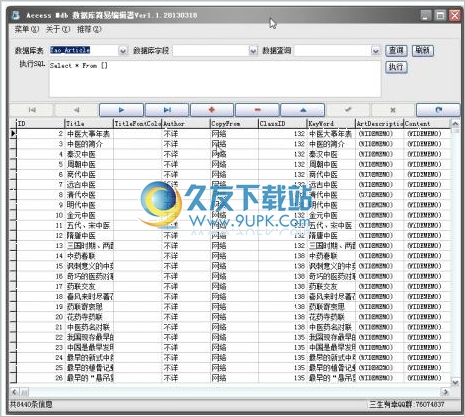Click Title cell 秦汉中医
Viewport: 465px width, 417px height.
[89, 154]
